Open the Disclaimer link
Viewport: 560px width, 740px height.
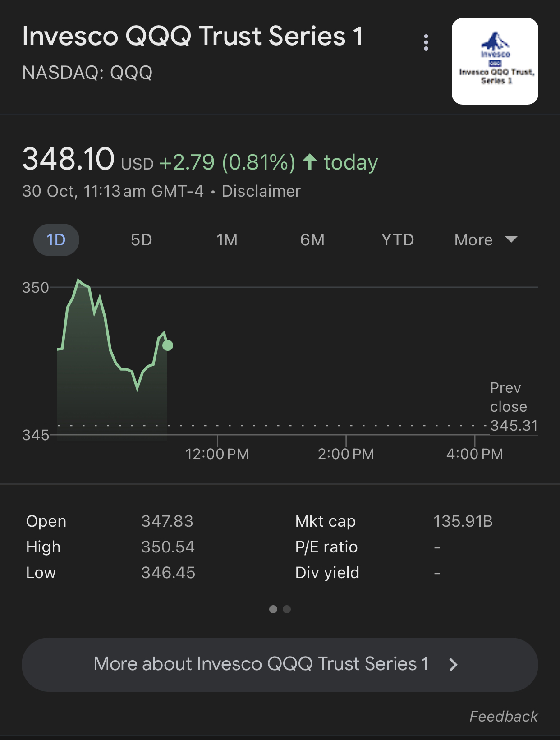pos(261,191)
